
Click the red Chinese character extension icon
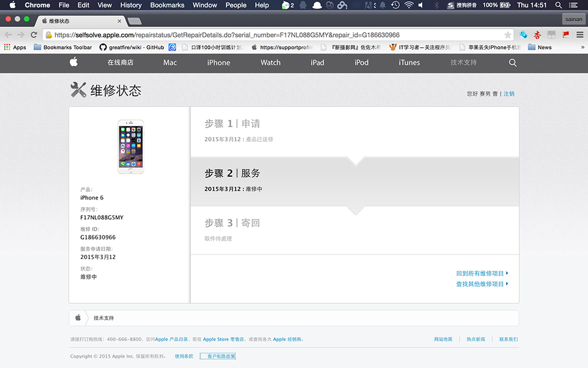pyautogui.click(x=537, y=35)
